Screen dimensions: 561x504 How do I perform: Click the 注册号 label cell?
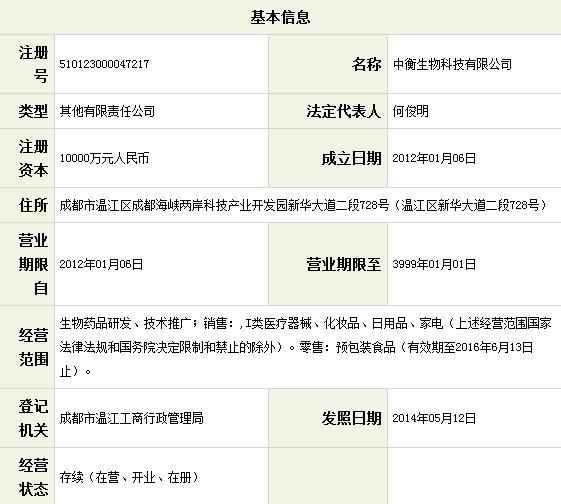[x=27, y=64]
